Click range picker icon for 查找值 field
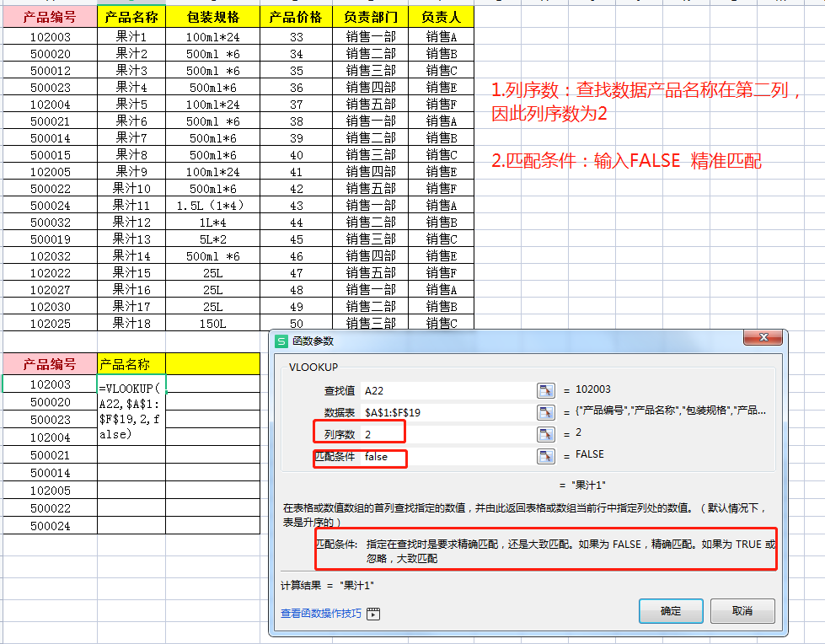The width and height of the screenshot is (825, 644). coord(546,390)
